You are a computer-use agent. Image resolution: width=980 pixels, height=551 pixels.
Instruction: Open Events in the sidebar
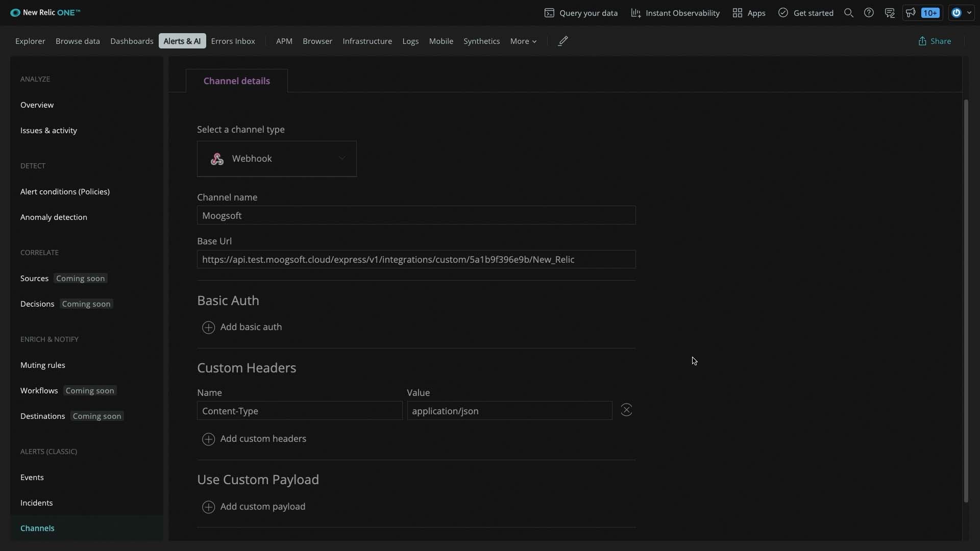tap(32, 477)
